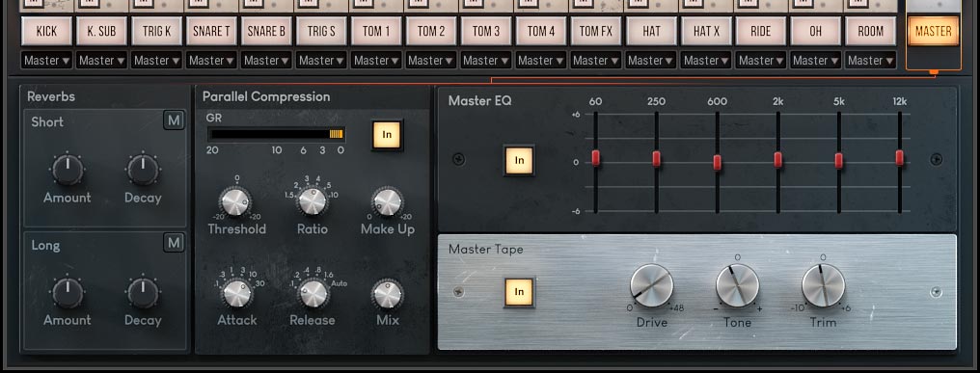Click the Master Tape Drive knob
Viewport: 980px width, 373px height.
pos(652,286)
